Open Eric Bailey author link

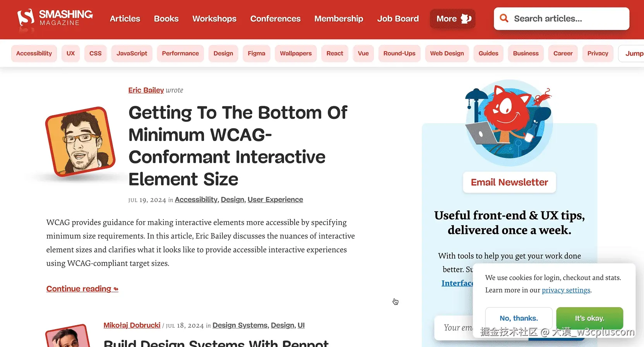pyautogui.click(x=146, y=90)
